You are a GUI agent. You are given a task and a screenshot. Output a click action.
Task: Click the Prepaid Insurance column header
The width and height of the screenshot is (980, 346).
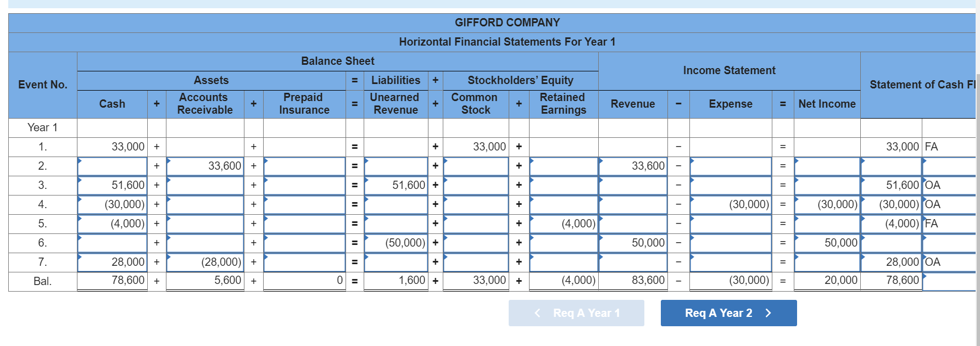pos(304,104)
